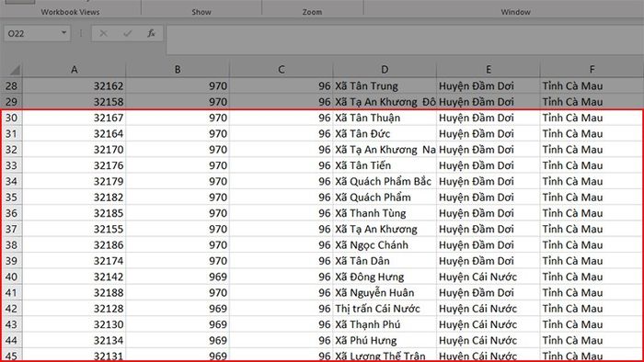
Task: Click the Xã Tân Trung cell
Action: pyautogui.click(x=385, y=85)
